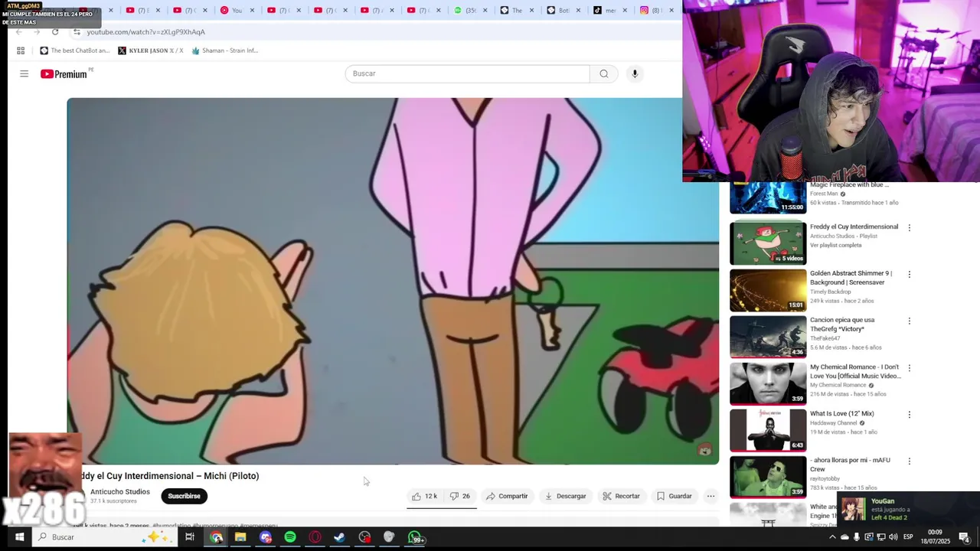Open Spotify from the taskbar
The image size is (980, 551).
(290, 537)
